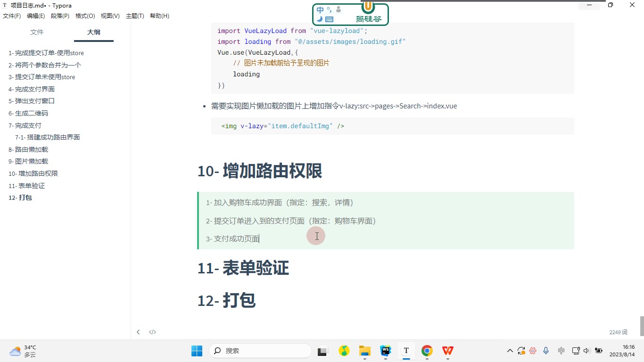Click the quote line 3- 支付成功页面

[x=232, y=239]
